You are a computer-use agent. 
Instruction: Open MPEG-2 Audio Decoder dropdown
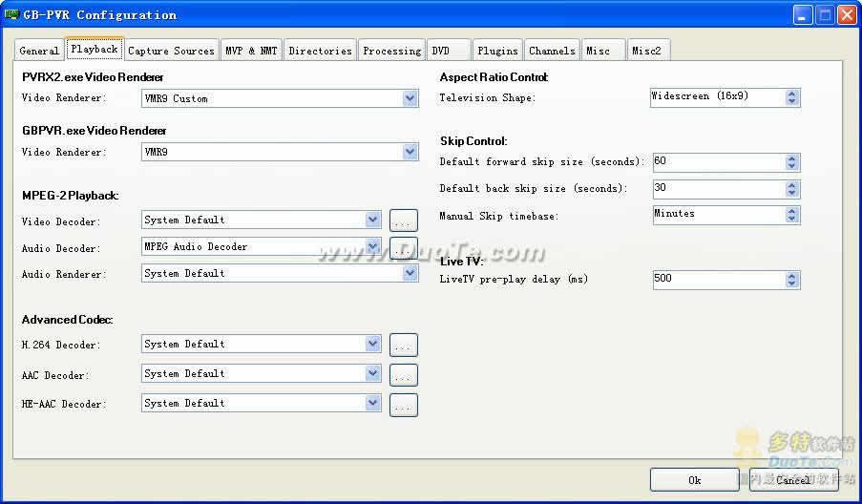[372, 246]
